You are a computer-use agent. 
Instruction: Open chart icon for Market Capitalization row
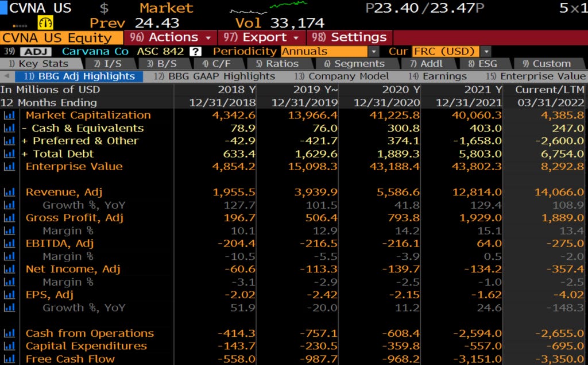(x=9, y=116)
